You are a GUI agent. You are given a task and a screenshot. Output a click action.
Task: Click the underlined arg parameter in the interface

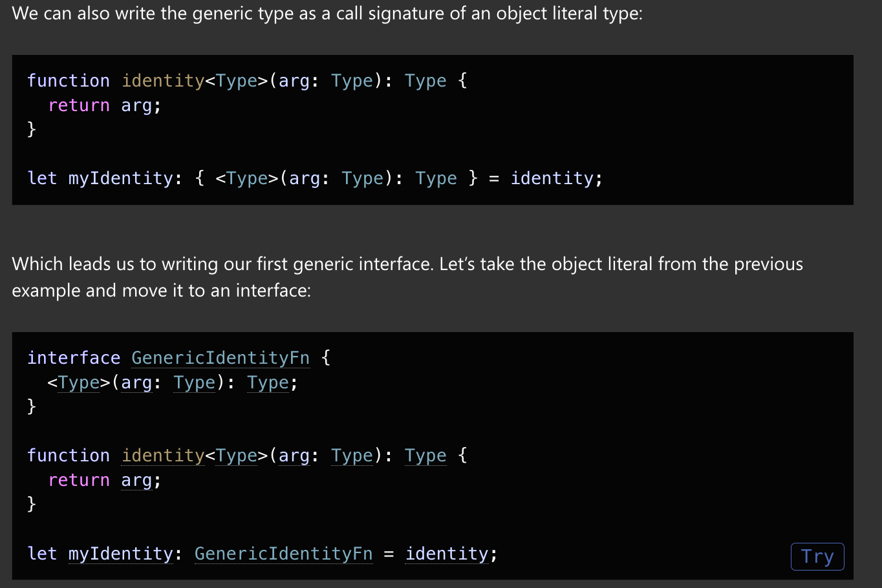pos(136,383)
